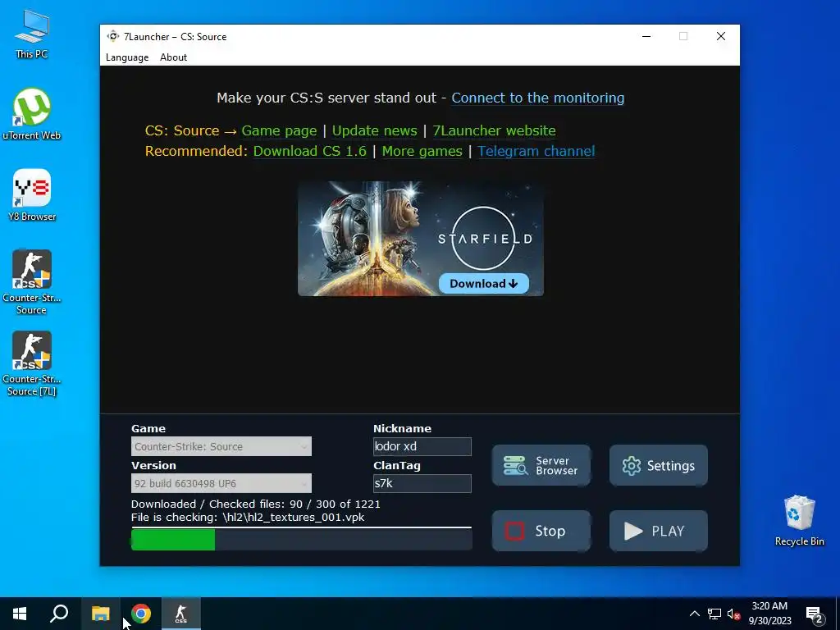The image size is (840, 630).
Task: Click the Nickname input field
Action: pyautogui.click(x=422, y=446)
